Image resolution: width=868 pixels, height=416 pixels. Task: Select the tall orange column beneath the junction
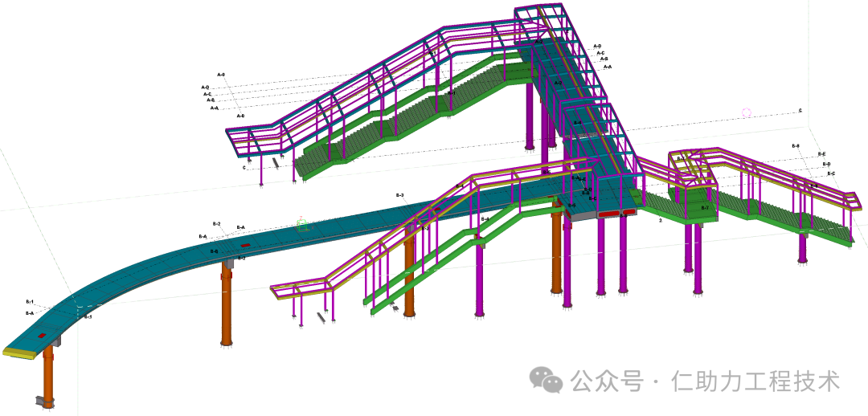coord(556,249)
